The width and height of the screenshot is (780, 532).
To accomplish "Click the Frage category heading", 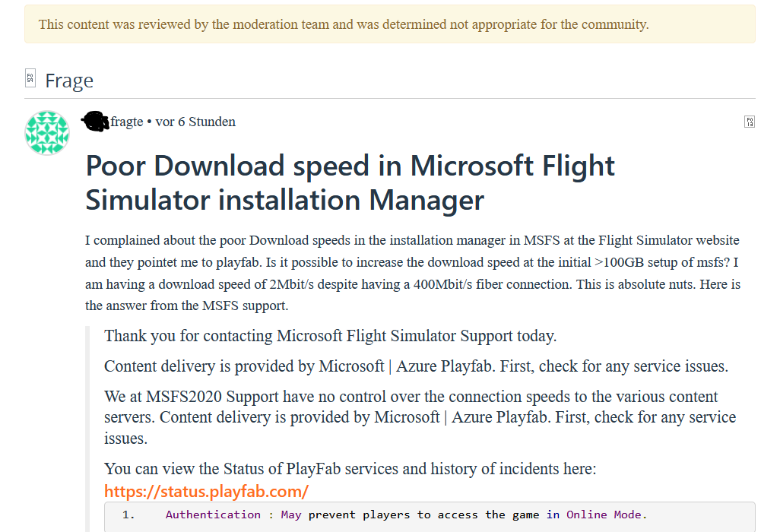I will point(70,80).
